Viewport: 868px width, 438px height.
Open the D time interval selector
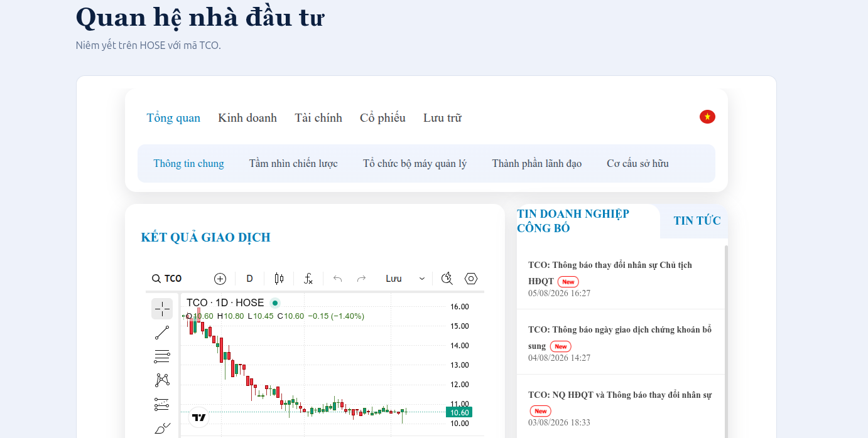(x=249, y=279)
